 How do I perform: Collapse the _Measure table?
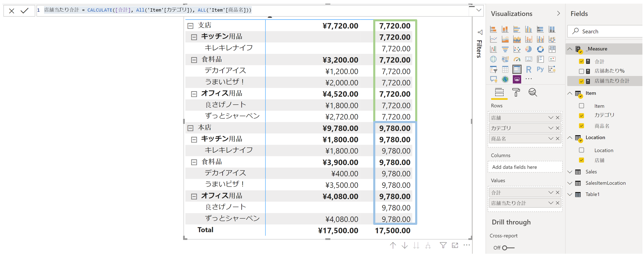pyautogui.click(x=570, y=49)
